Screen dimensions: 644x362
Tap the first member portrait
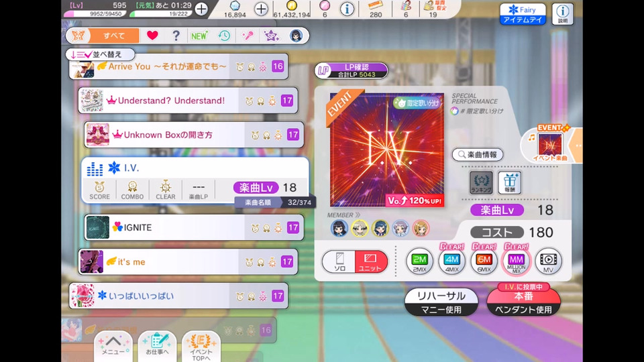[339, 228]
